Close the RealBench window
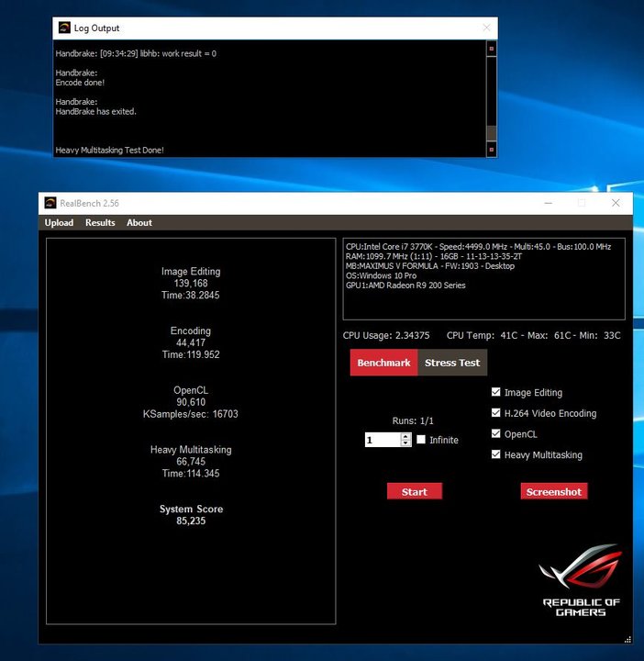644x661 pixels. [616, 203]
